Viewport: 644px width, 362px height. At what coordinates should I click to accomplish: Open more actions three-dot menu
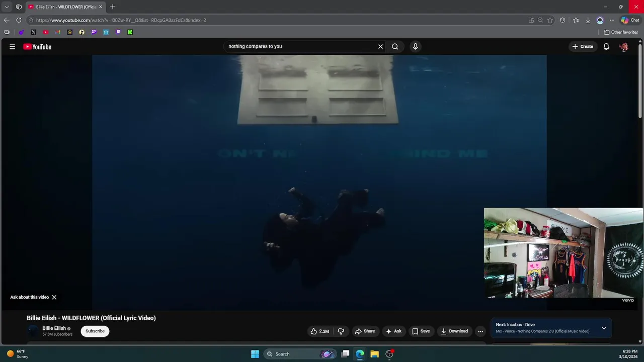pos(480,331)
